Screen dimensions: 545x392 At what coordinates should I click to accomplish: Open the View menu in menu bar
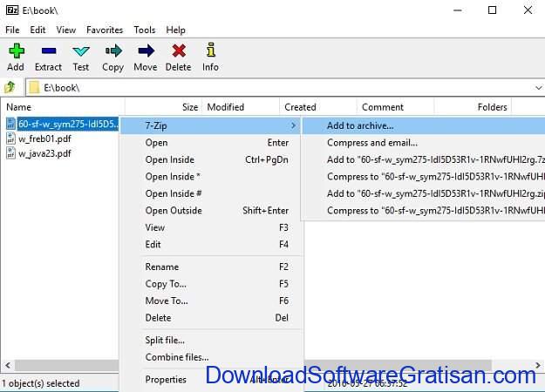tap(65, 30)
